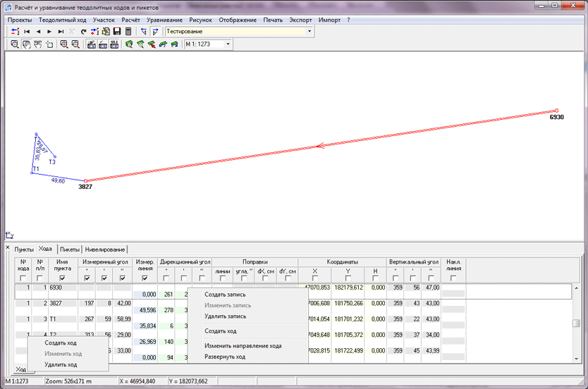Uncheck the Имя пункта column checkbox
The width and height of the screenshot is (588, 389).
[62, 278]
